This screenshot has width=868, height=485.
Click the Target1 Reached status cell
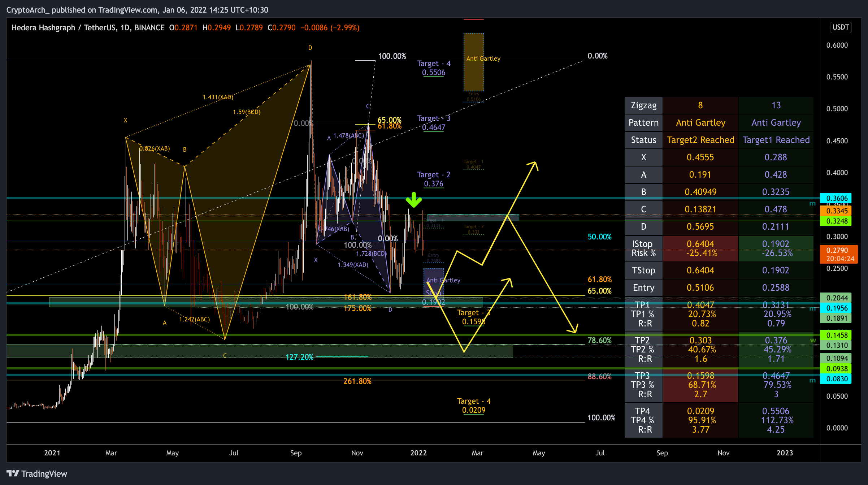[776, 140]
